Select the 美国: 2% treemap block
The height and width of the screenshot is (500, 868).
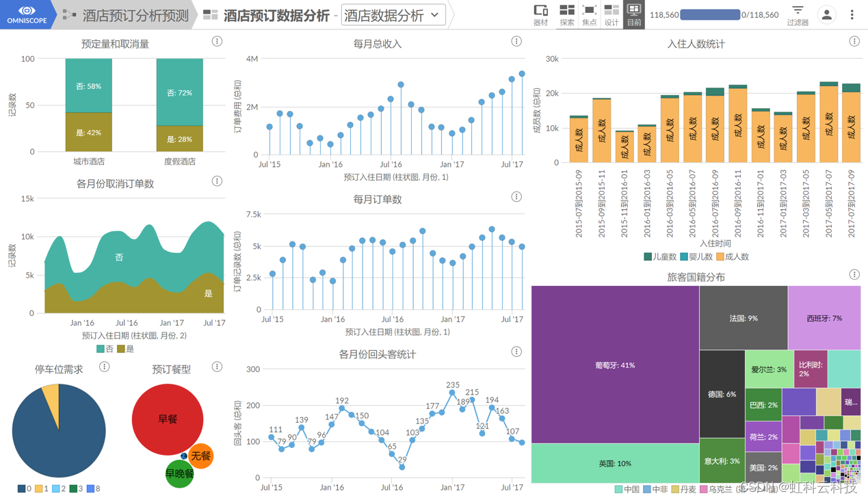(763, 468)
